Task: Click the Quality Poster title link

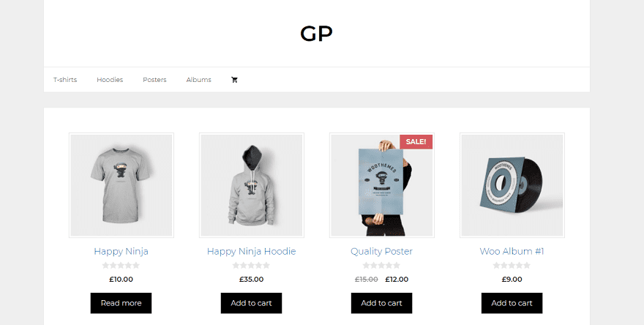Action: (381, 252)
